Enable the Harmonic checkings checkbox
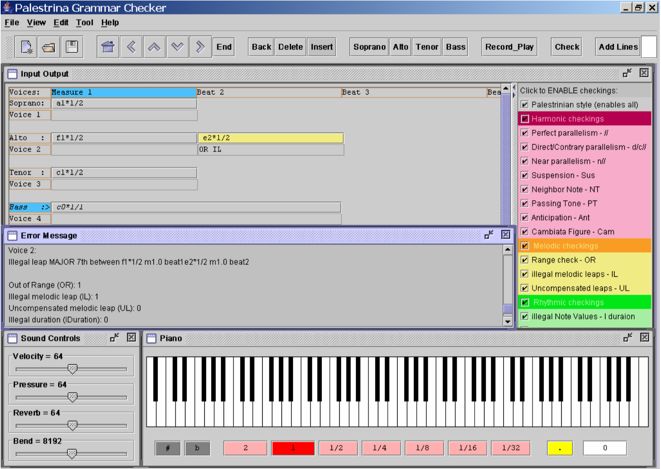 pyautogui.click(x=525, y=118)
